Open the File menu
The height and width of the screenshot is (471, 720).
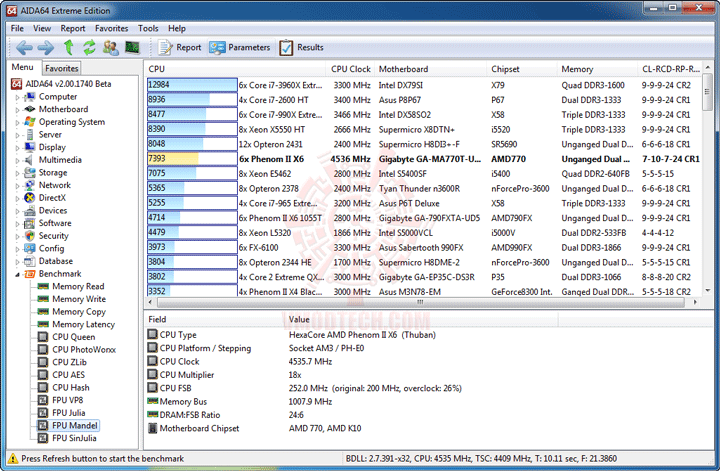[17, 28]
